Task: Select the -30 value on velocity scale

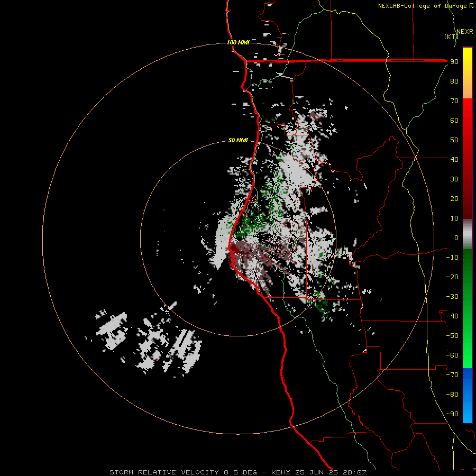Action: tap(452, 297)
